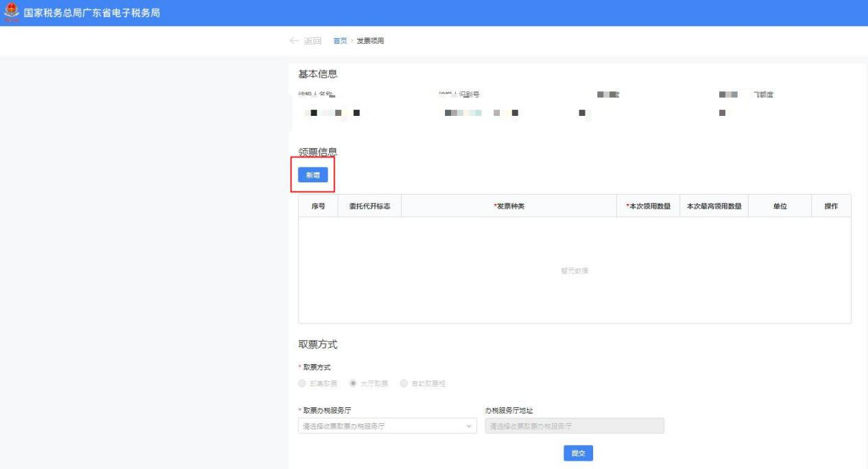Image resolution: width=868 pixels, height=469 pixels.
Task: Open the 首页 breadcrumb link
Action: click(339, 41)
